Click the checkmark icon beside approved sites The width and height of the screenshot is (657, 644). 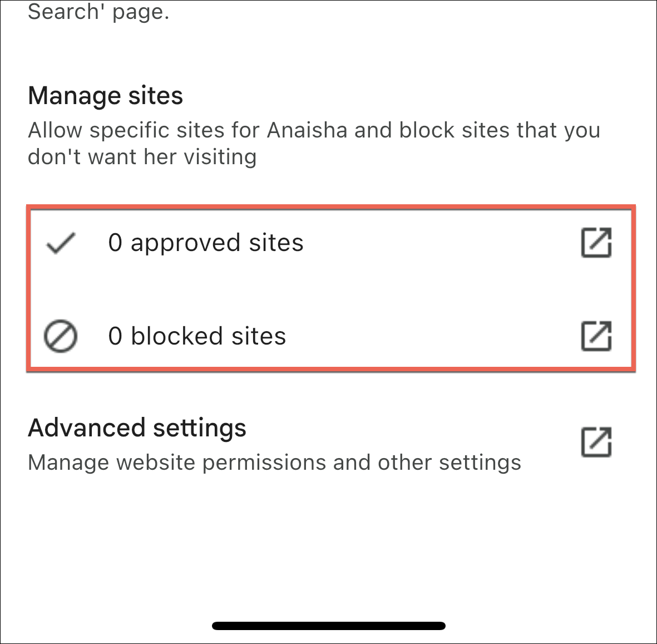pyautogui.click(x=61, y=243)
